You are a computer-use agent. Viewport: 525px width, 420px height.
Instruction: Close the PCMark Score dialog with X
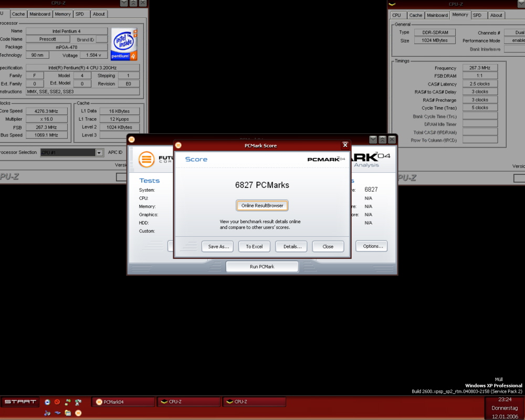point(345,145)
